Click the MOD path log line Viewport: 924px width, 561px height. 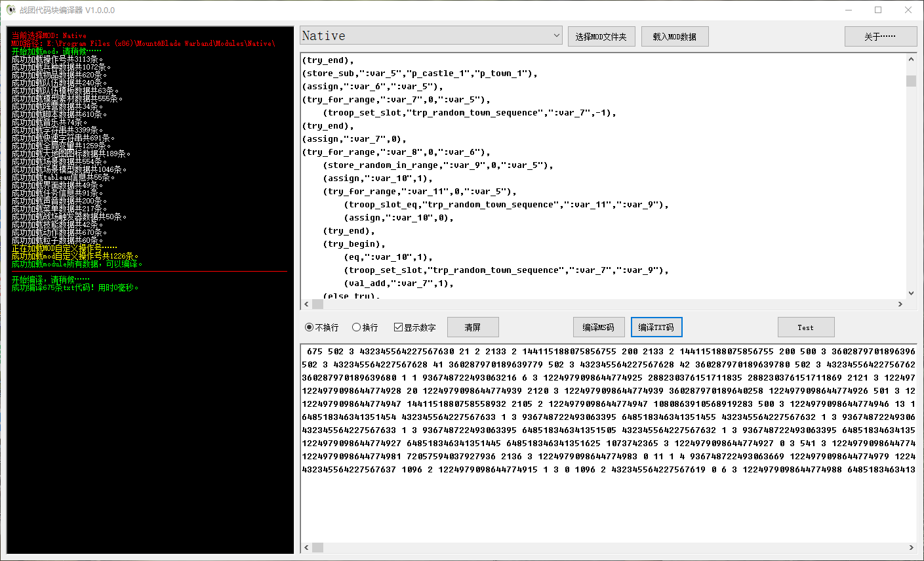144,43
